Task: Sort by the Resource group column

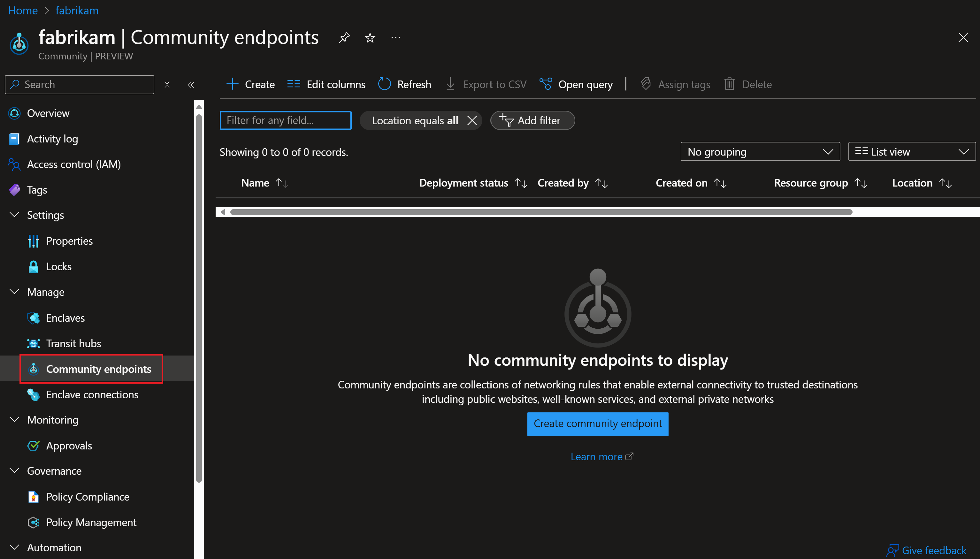Action: point(820,183)
